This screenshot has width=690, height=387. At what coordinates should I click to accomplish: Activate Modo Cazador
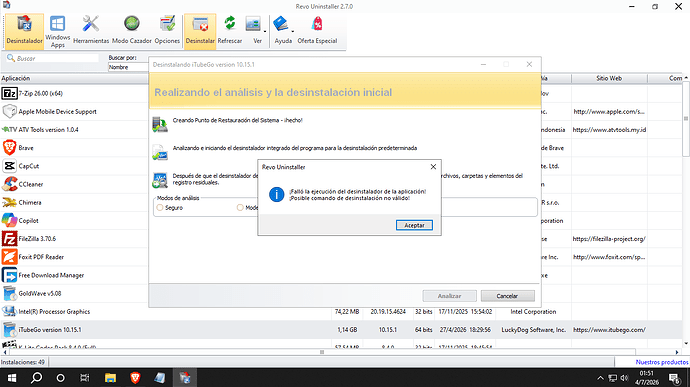pos(132,30)
